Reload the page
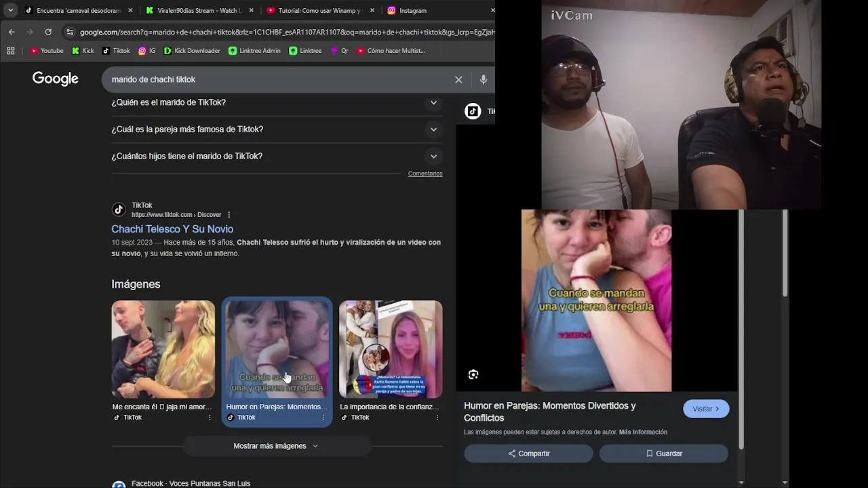 [x=48, y=32]
